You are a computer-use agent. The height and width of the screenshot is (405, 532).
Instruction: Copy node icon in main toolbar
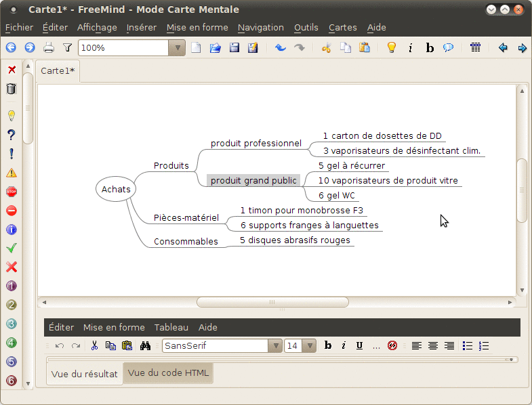click(346, 47)
